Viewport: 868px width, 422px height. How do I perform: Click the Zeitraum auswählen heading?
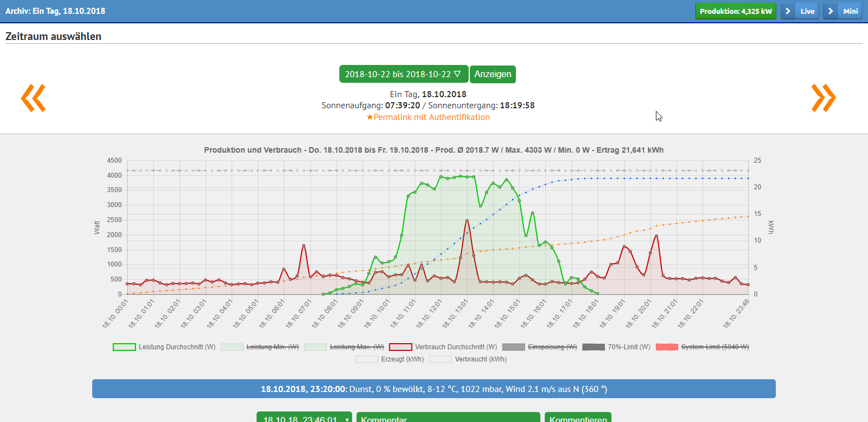click(x=53, y=37)
